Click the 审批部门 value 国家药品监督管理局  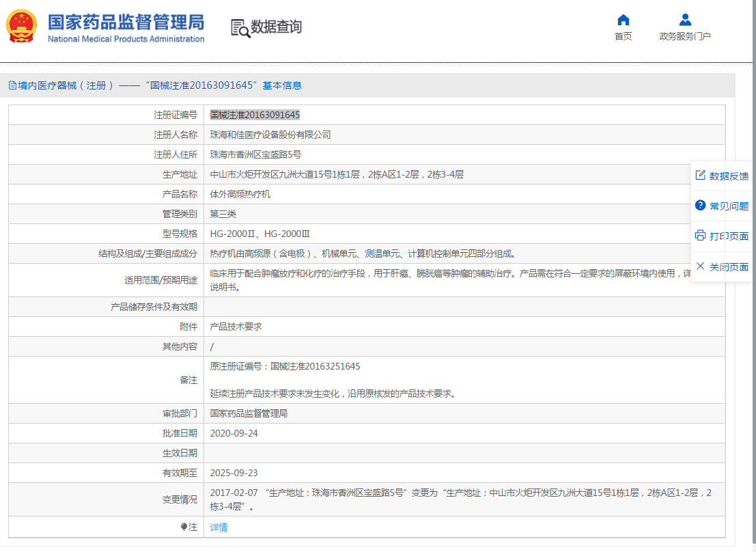click(249, 413)
